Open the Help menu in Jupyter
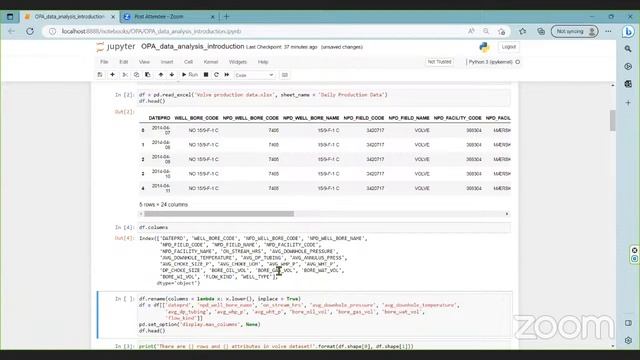Screen dimensions: 640x360 (x=263, y=62)
